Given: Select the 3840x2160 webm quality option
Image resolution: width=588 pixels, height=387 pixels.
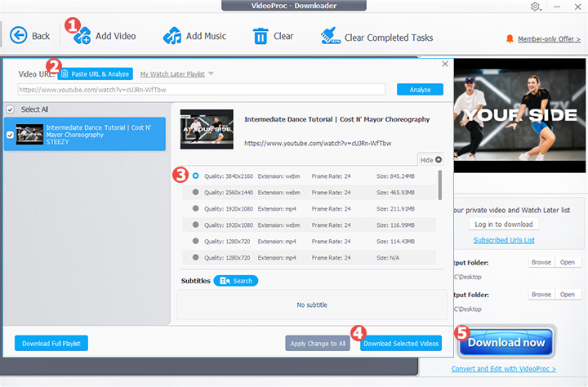Looking at the screenshot, I should click(x=195, y=176).
